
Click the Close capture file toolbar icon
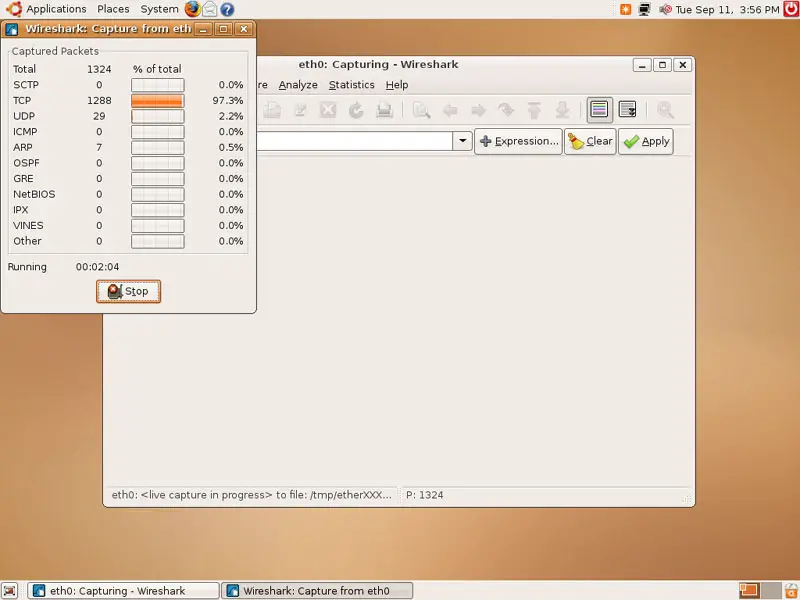tap(328, 110)
